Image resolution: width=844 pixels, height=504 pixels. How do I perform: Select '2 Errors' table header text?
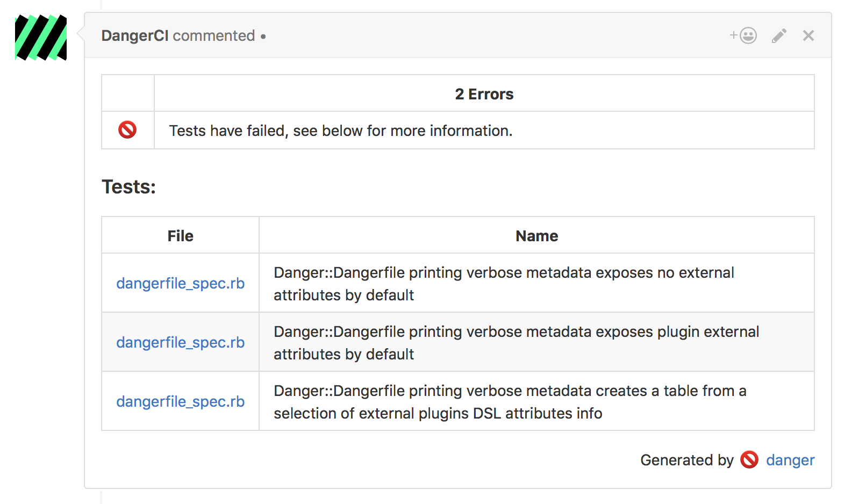pyautogui.click(x=484, y=94)
